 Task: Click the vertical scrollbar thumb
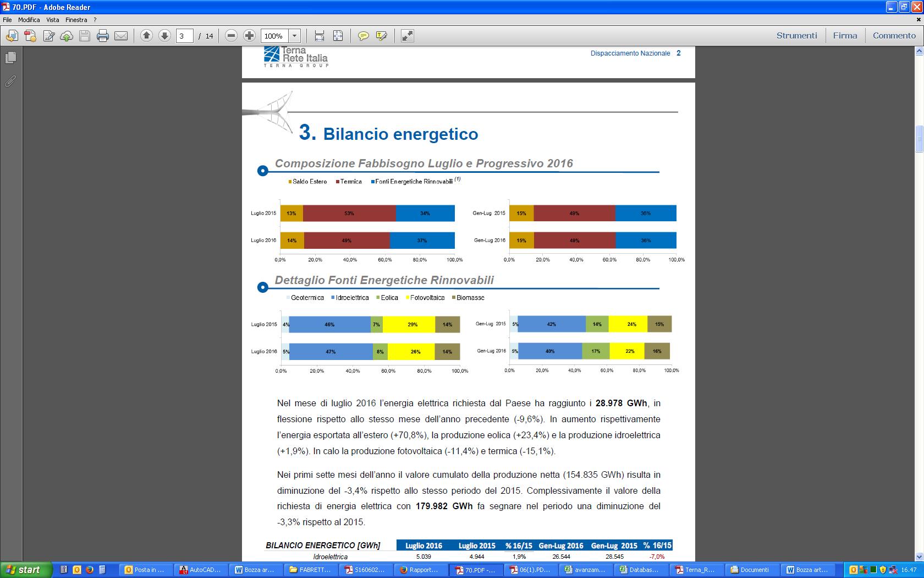point(919,139)
